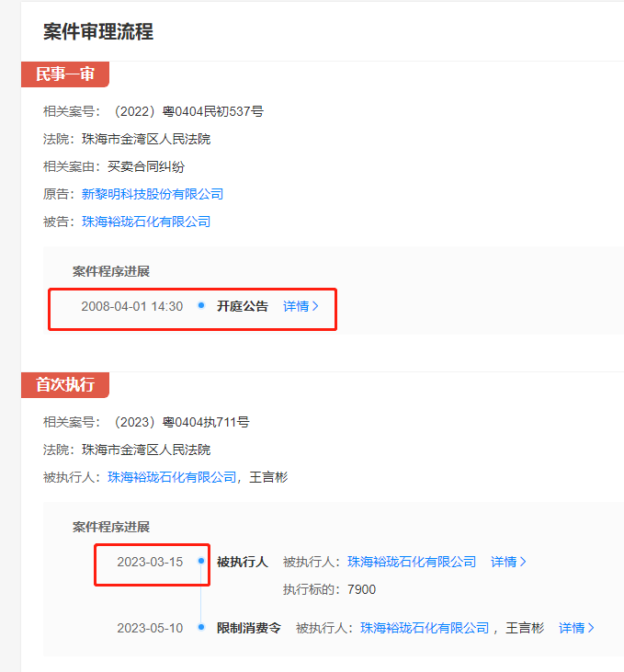
Task: Open 详情 link in the 2023-03-15 被执行人 row
Action: (508, 562)
